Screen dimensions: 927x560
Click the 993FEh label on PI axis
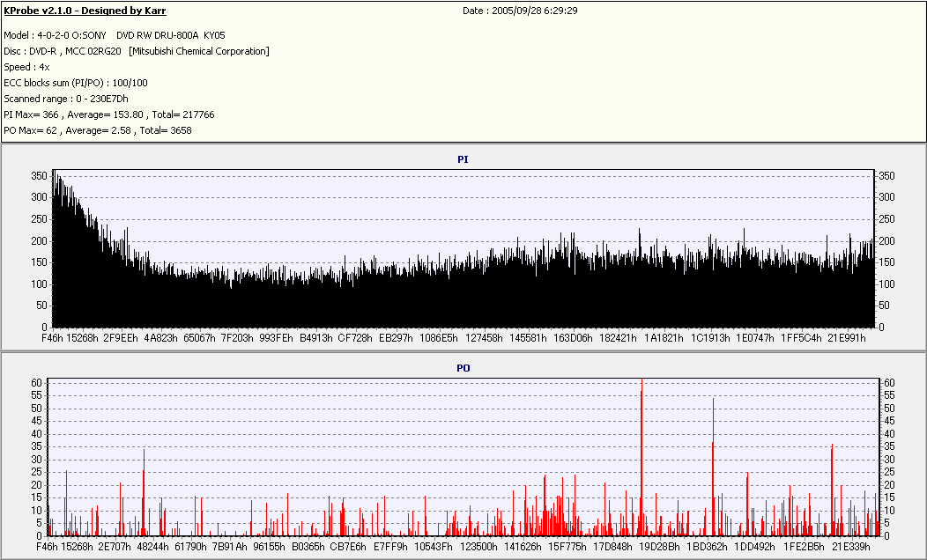276,337
